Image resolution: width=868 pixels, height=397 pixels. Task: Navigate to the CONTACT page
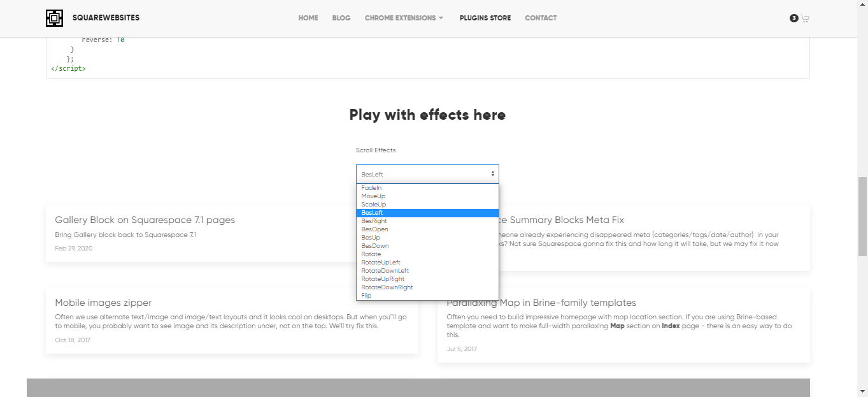pyautogui.click(x=541, y=18)
